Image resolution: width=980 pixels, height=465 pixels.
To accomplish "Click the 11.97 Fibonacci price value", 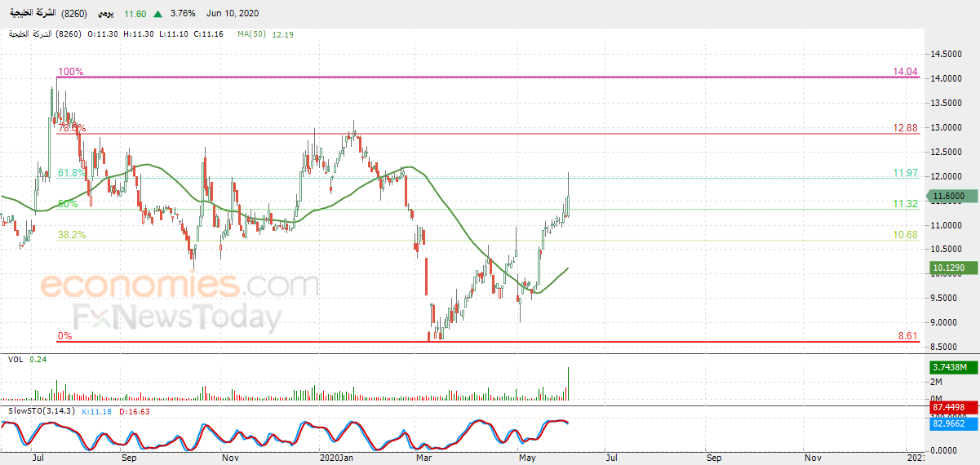I will 906,173.
